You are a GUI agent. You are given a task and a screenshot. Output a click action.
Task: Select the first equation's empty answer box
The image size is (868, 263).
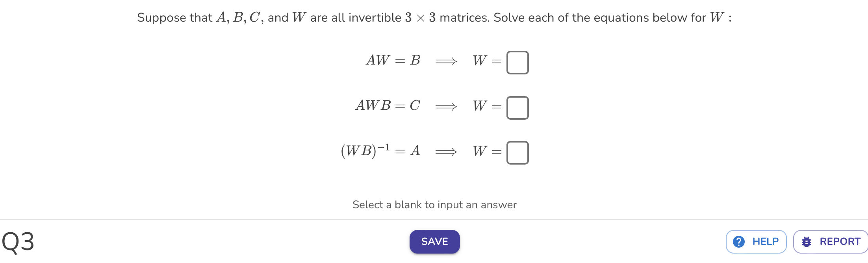click(x=517, y=62)
